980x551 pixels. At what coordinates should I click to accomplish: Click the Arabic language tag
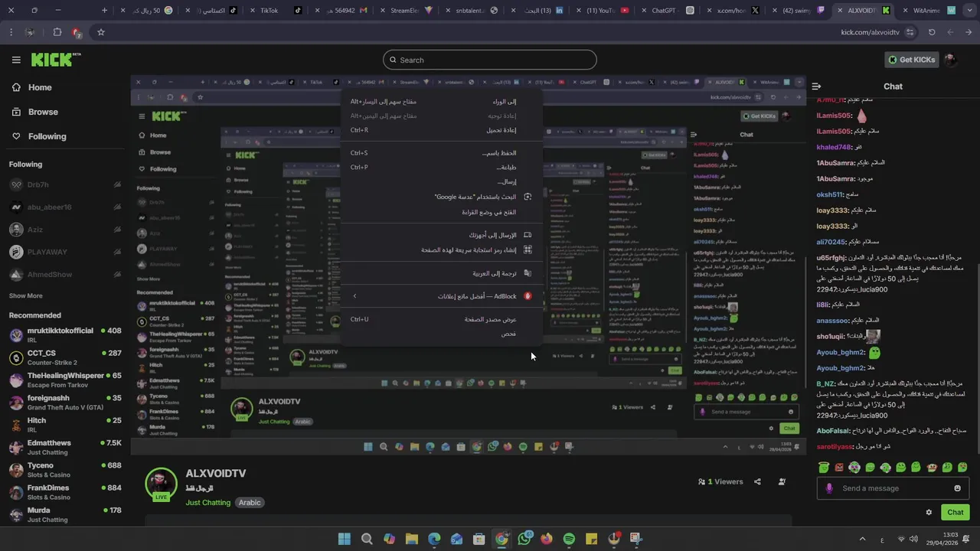click(x=250, y=503)
